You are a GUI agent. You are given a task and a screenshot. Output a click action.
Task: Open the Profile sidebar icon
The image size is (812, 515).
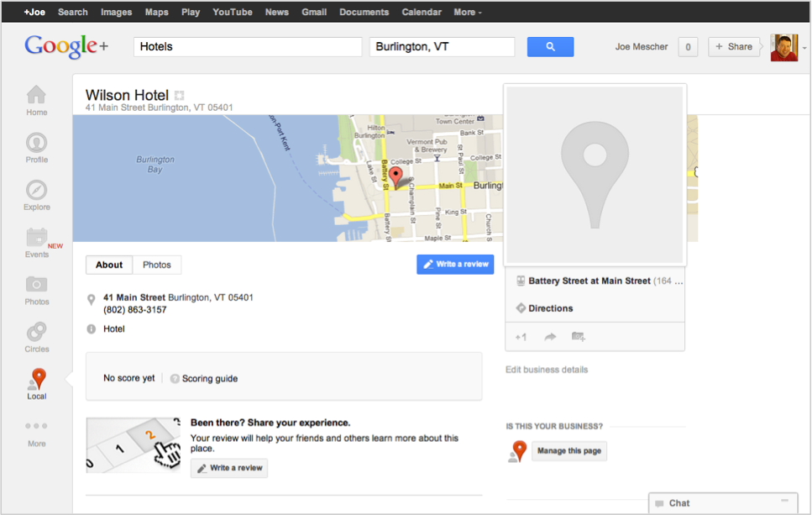(36, 148)
